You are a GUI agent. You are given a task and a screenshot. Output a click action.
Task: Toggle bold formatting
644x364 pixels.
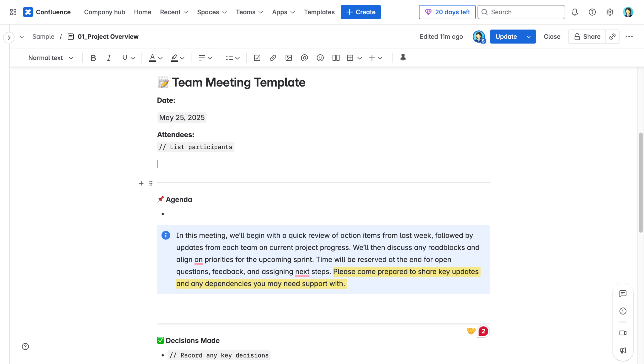click(x=93, y=58)
